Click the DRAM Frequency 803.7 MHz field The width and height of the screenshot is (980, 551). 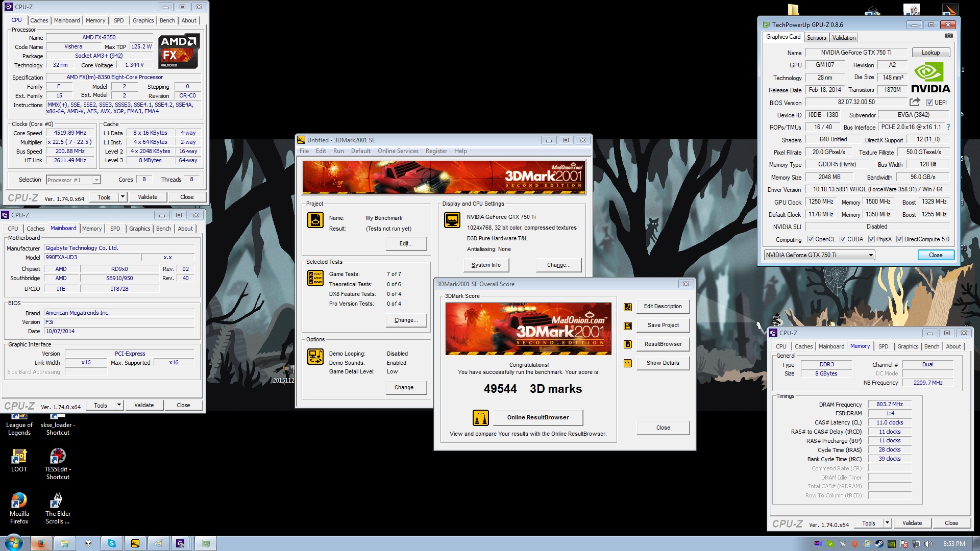click(x=890, y=404)
